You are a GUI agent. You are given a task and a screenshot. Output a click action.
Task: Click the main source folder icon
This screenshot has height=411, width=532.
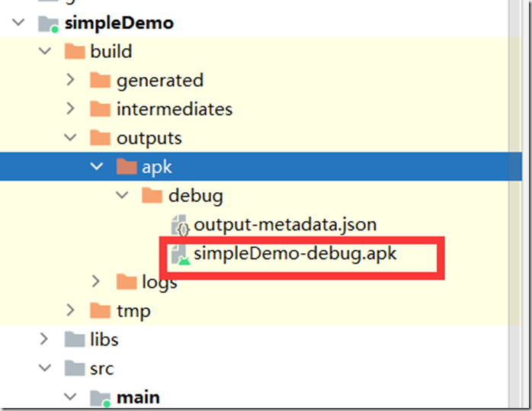click(x=100, y=397)
